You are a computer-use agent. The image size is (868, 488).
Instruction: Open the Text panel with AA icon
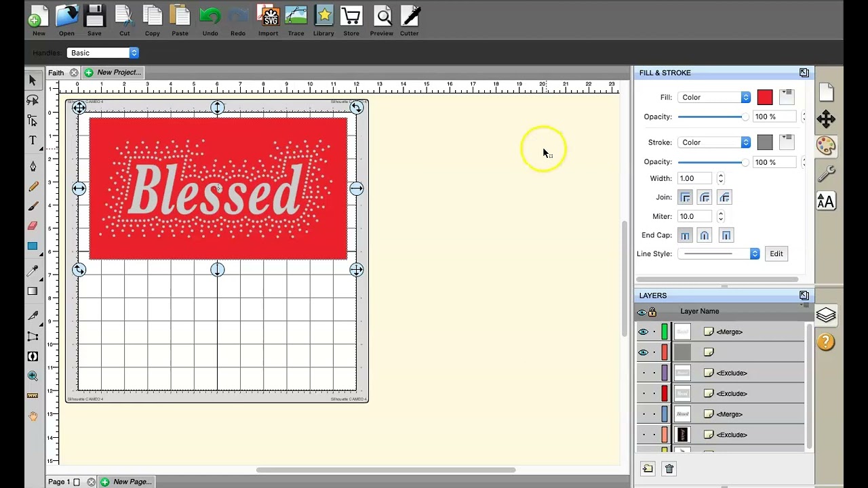(x=825, y=201)
